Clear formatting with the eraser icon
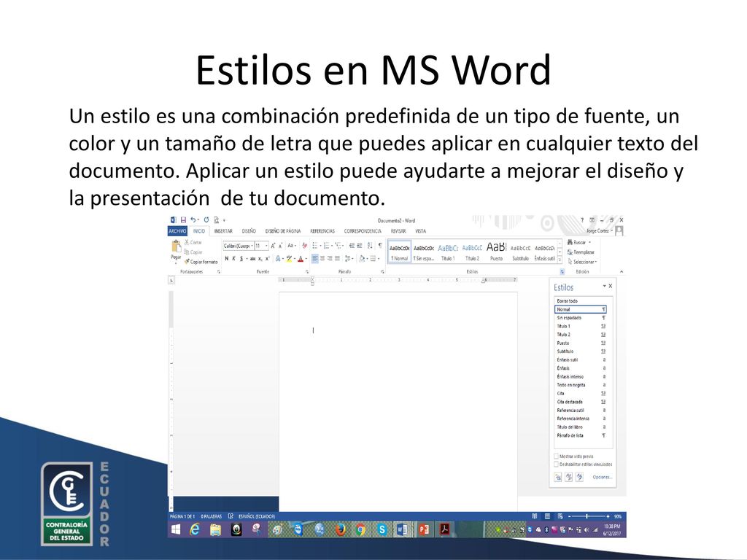The width and height of the screenshot is (747, 560). pos(304,246)
